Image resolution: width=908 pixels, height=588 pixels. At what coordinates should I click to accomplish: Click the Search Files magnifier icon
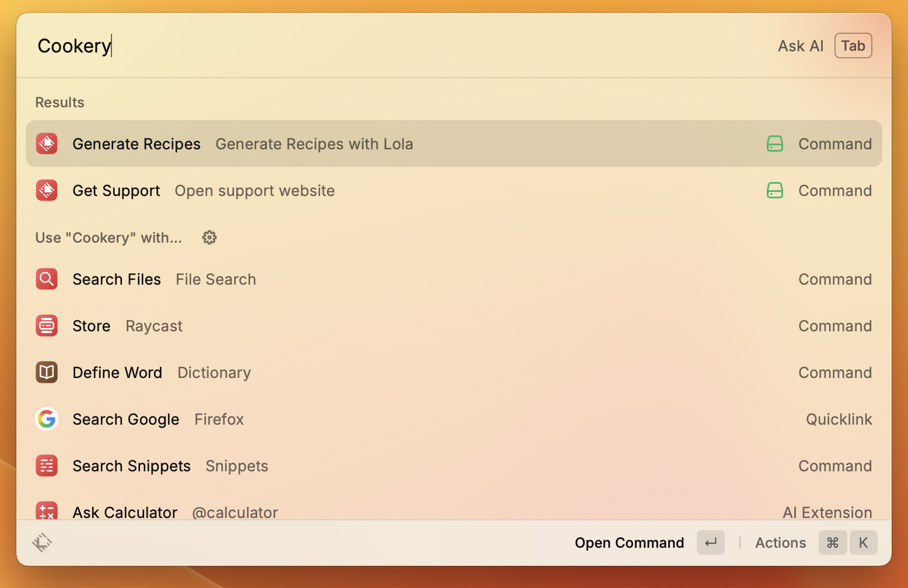point(47,279)
